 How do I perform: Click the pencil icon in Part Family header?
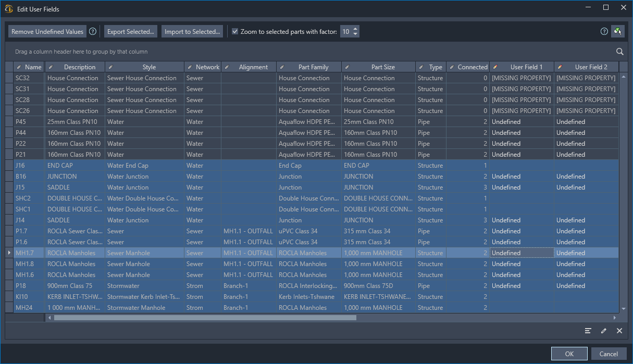[282, 67]
